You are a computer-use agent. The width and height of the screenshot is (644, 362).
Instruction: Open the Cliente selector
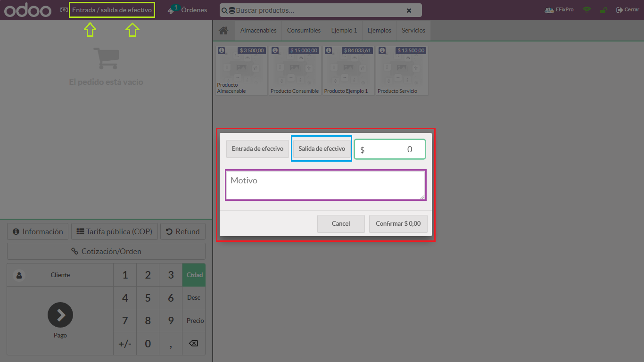click(60, 275)
